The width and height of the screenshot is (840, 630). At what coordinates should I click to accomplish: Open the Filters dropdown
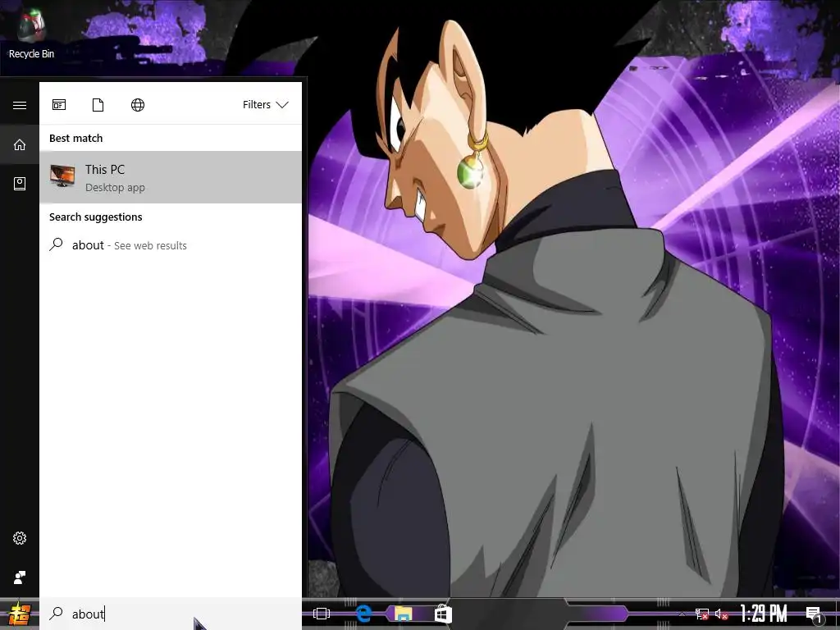point(266,104)
